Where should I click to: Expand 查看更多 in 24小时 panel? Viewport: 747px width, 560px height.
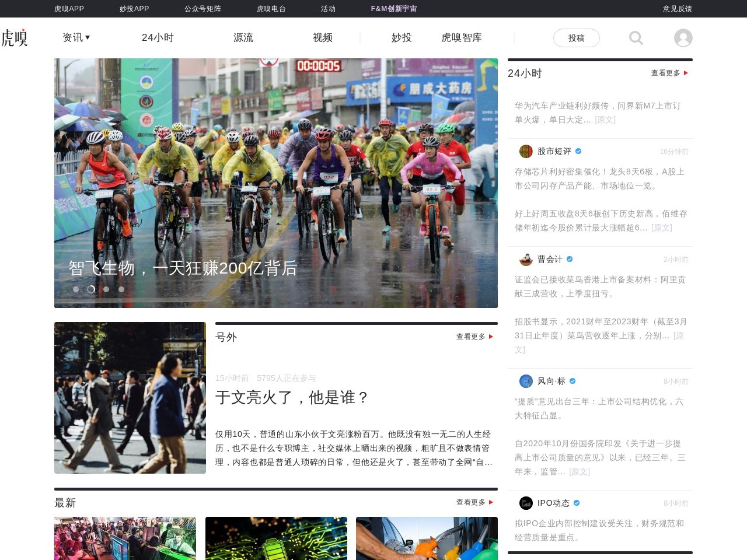coord(669,73)
